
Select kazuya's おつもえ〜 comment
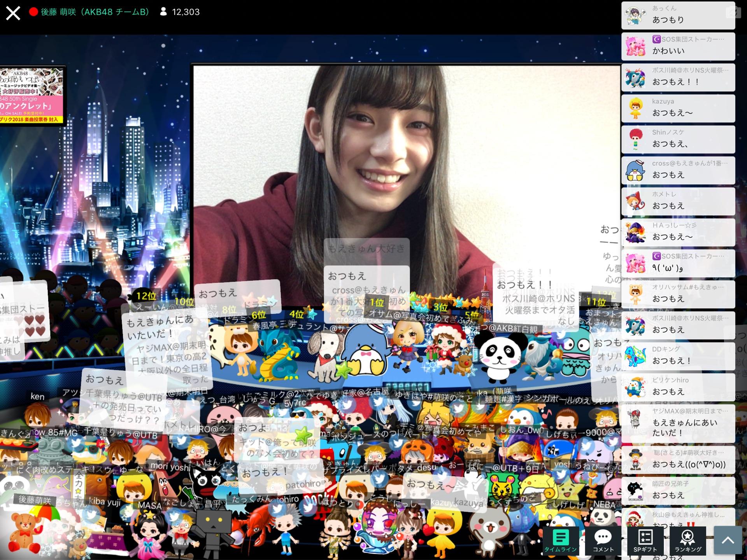[x=678, y=108]
